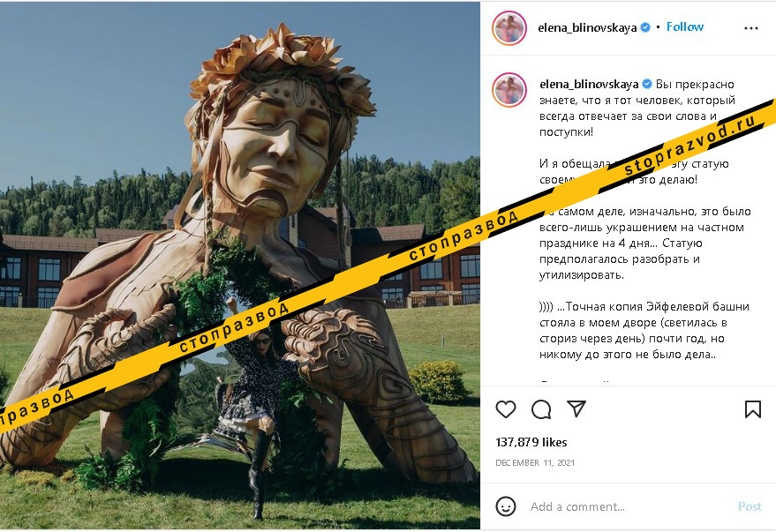Click profile avatar in post header
The height and width of the screenshot is (532, 776).
[509, 27]
